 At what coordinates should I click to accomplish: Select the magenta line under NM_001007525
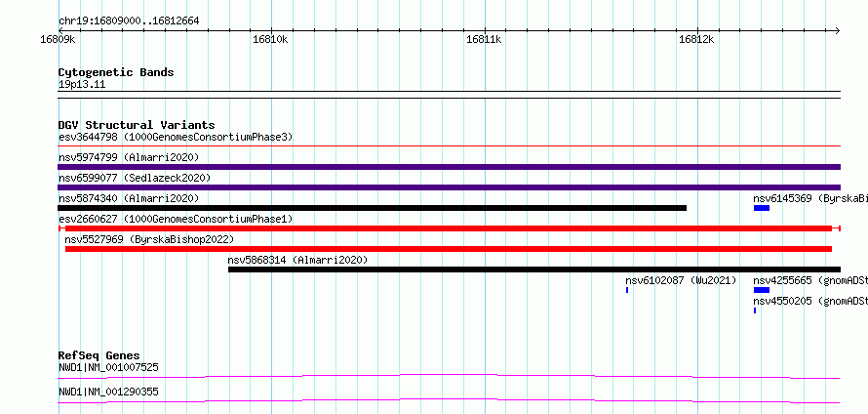click(449, 376)
